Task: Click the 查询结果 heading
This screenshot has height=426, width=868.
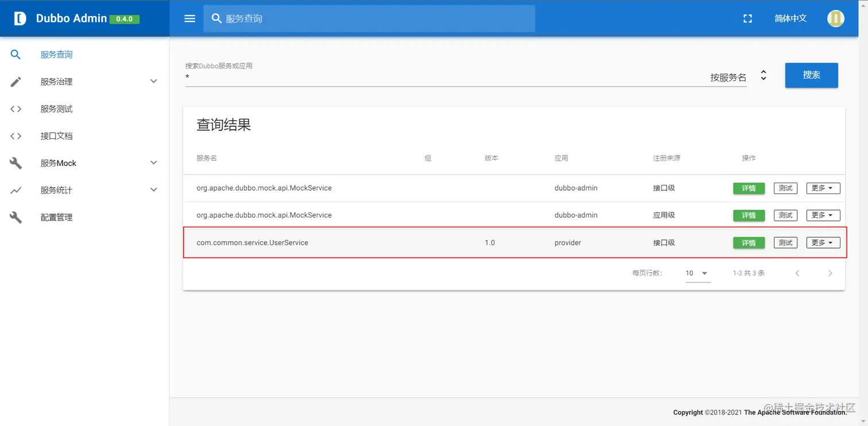Action: point(224,125)
